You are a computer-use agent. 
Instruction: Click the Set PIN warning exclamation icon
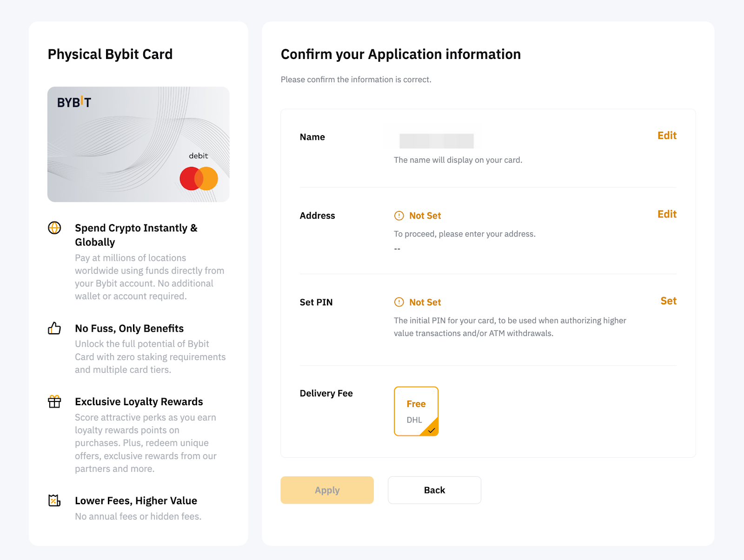pos(399,302)
